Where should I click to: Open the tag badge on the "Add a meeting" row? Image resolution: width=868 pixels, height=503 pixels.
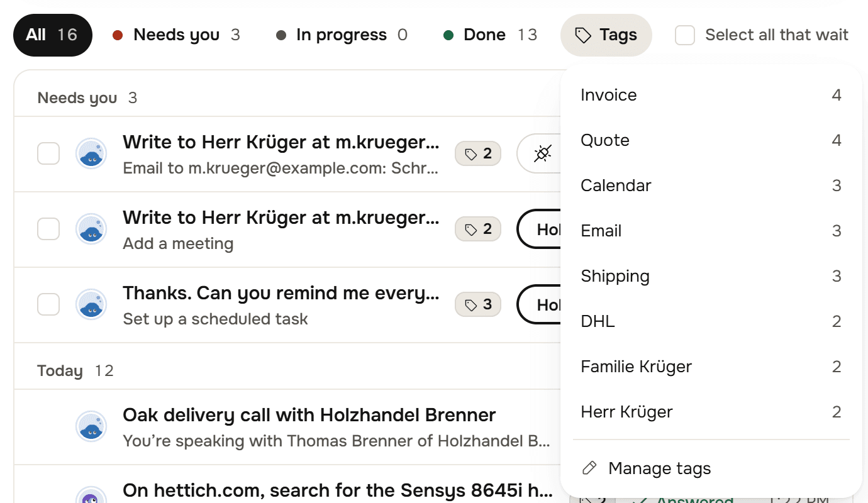click(x=478, y=229)
